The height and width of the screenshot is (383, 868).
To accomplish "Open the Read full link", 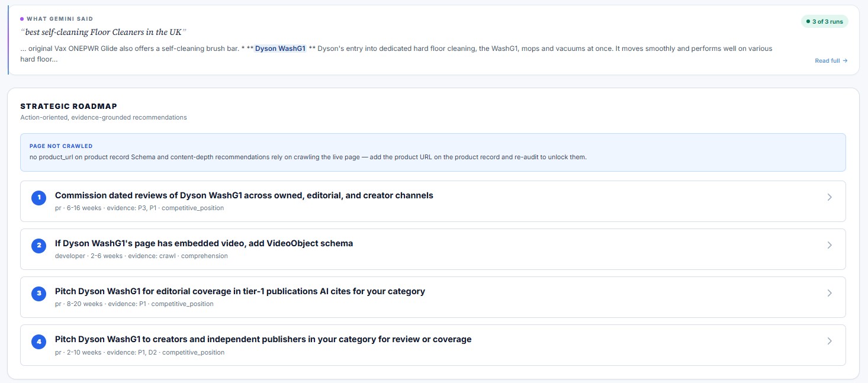I will coord(831,60).
